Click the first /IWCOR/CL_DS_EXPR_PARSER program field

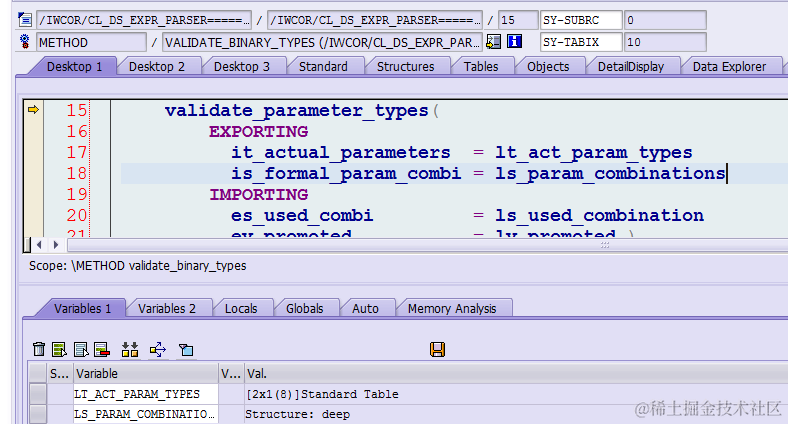click(144, 20)
